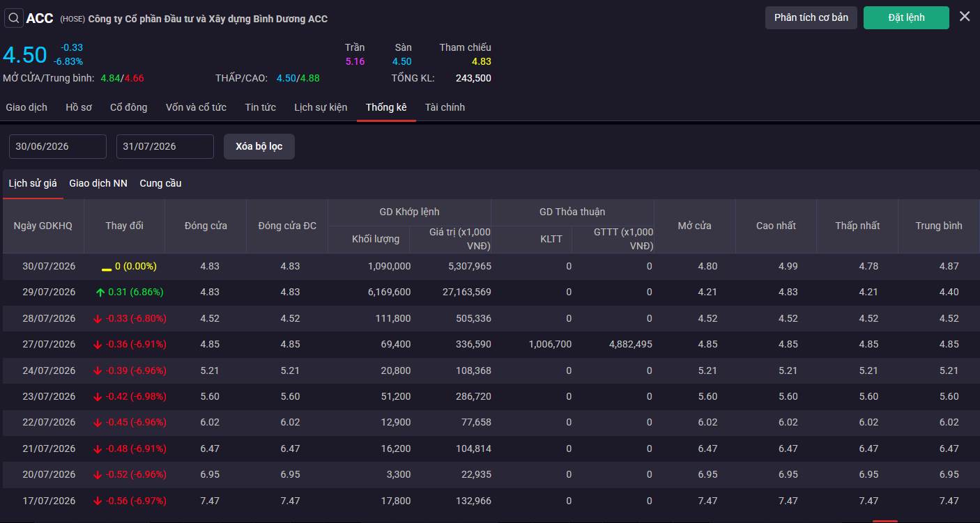Click the red down arrow on 17/07/2026 row

[98, 501]
